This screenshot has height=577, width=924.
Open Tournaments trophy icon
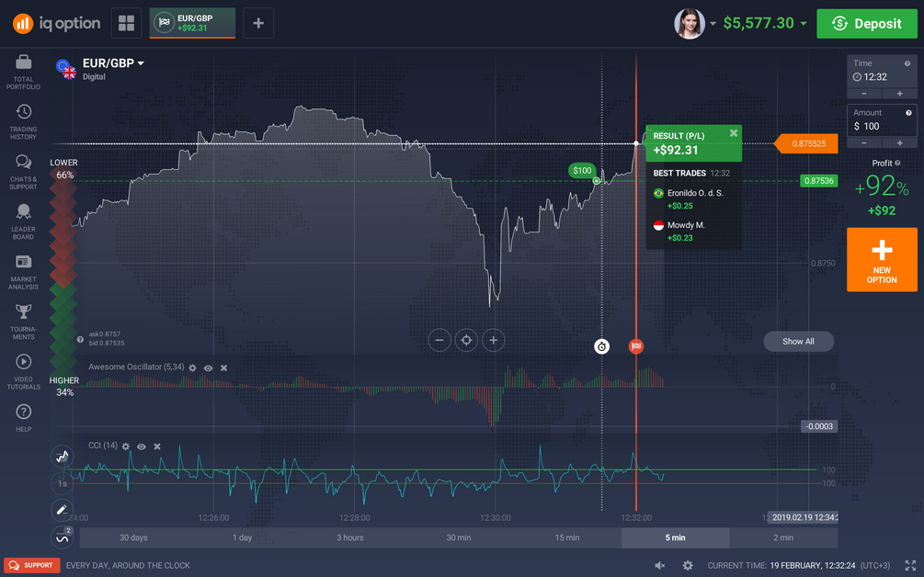click(x=24, y=311)
